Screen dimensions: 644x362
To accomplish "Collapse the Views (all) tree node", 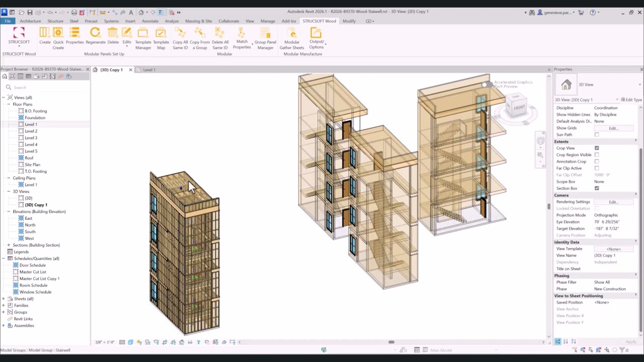I will (4, 98).
